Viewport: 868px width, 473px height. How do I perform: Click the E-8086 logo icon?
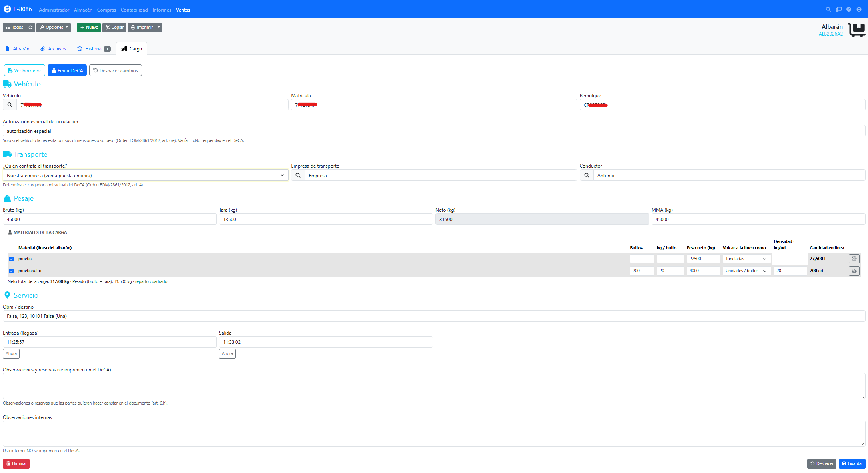[x=7, y=9]
